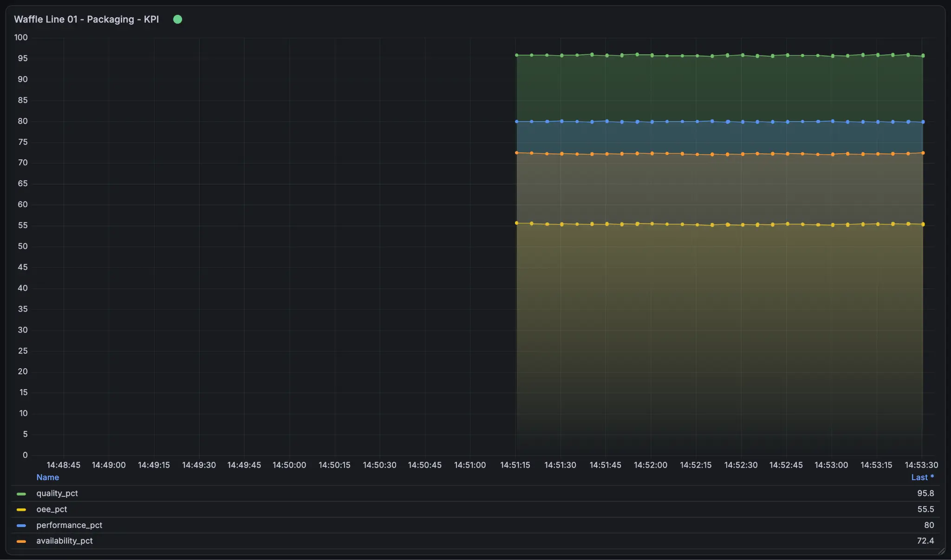The height and width of the screenshot is (560, 951).
Task: Toggle the availability_pct series in legend
Action: [65, 540]
